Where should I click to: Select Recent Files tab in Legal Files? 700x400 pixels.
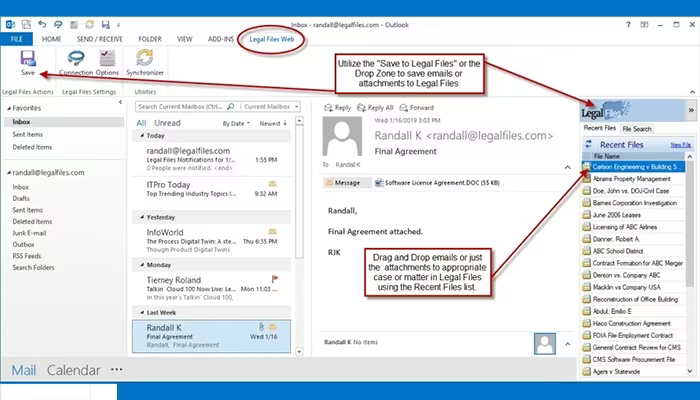(x=600, y=128)
